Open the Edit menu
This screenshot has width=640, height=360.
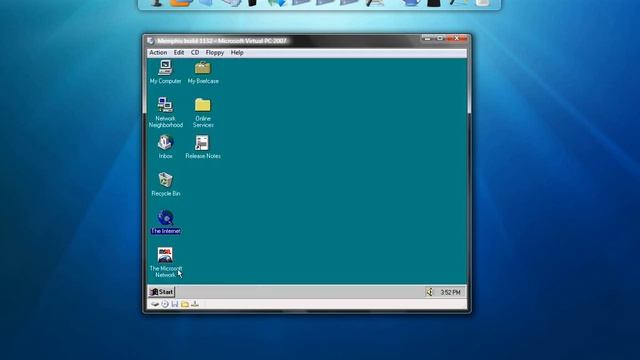pyautogui.click(x=179, y=53)
